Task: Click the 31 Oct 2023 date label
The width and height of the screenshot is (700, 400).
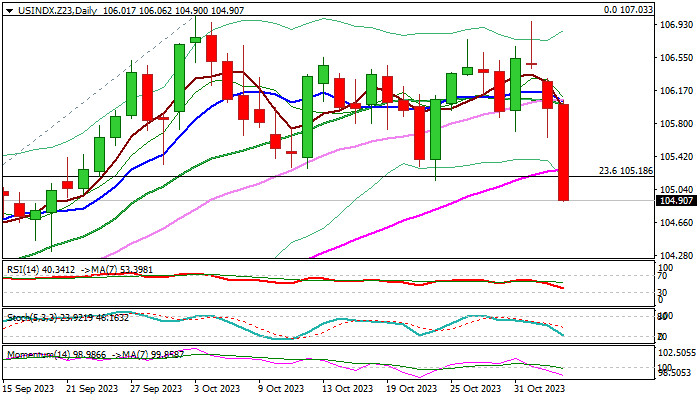Action: click(x=541, y=389)
